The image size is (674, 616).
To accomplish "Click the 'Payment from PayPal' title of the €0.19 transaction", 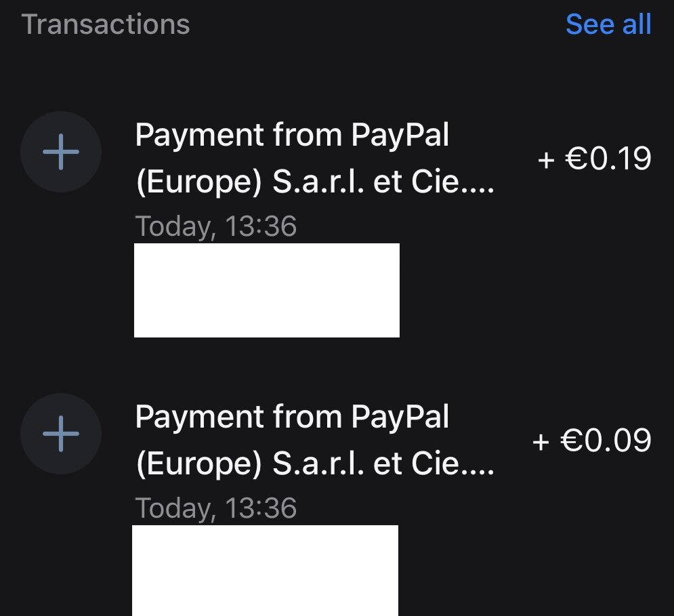I will [x=292, y=136].
